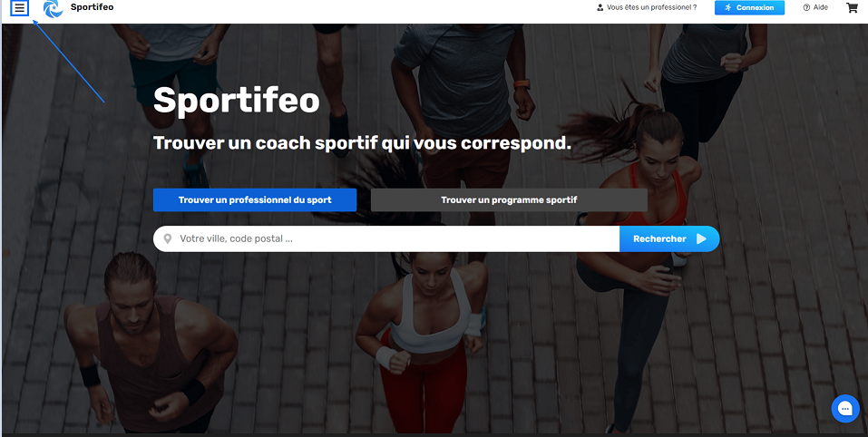
Task: Open the hamburger navigation menu
Action: click(x=19, y=8)
